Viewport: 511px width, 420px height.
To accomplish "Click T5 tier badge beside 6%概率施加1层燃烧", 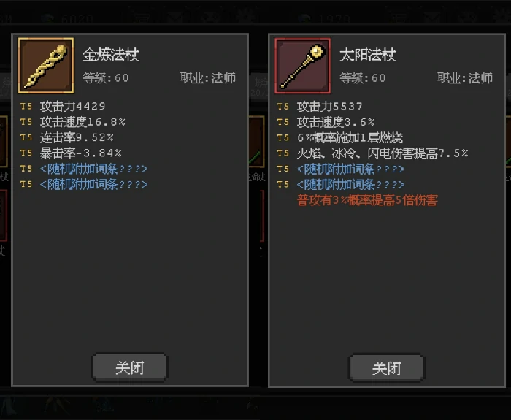I will (x=283, y=137).
